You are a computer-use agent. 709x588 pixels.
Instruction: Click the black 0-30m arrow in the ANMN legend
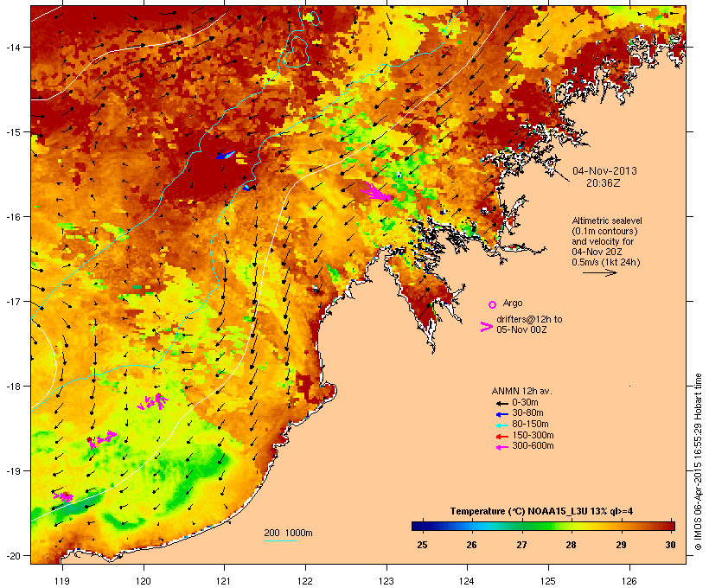(501, 403)
